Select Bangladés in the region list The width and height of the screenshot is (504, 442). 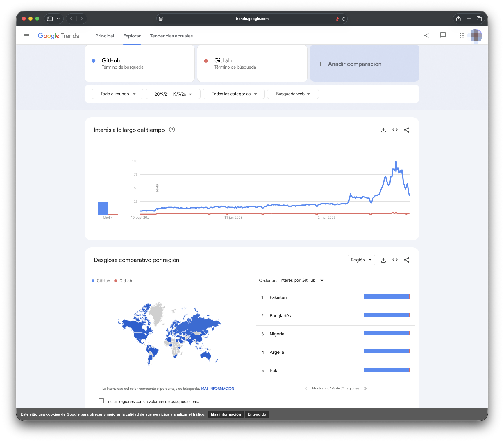pyautogui.click(x=280, y=316)
